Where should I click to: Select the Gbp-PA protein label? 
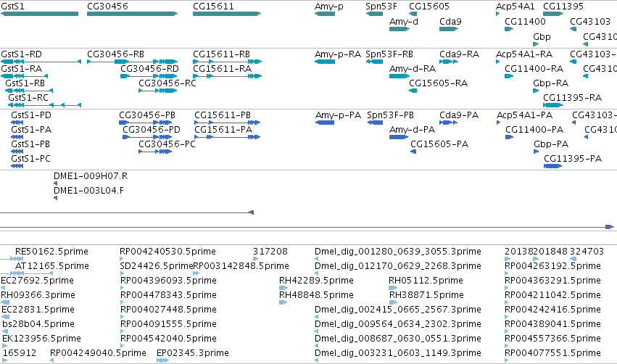point(551,144)
